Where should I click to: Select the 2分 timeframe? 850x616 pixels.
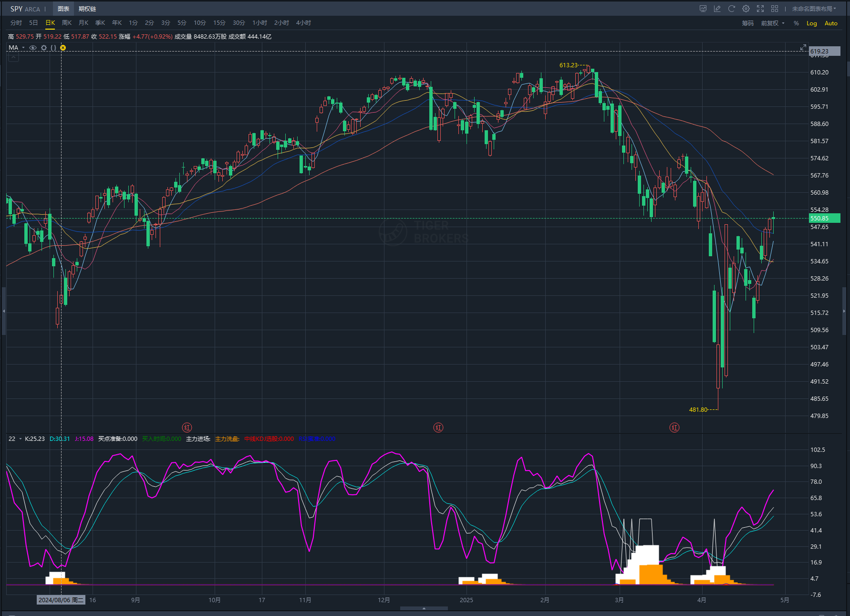coord(149,23)
